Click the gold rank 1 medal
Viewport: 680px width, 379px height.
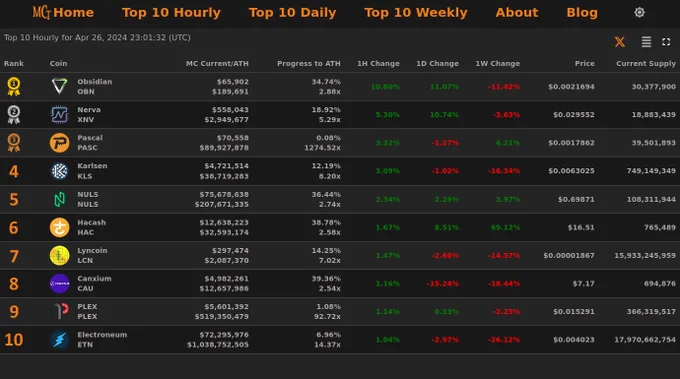pos(14,86)
